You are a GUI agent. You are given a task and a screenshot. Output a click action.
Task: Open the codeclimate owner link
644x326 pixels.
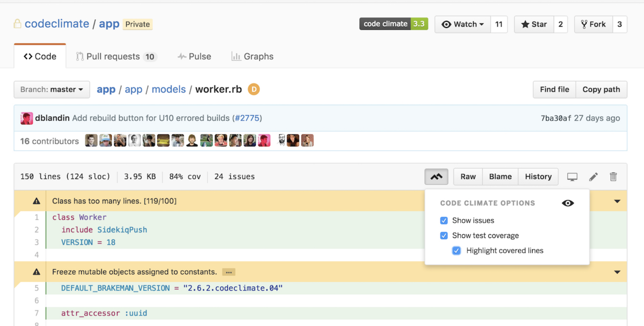pyautogui.click(x=57, y=24)
